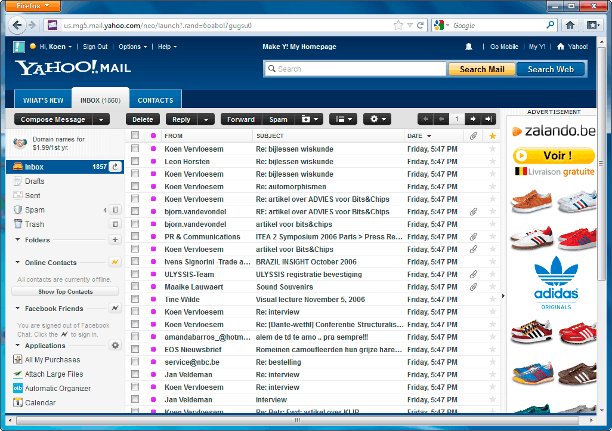This screenshot has height=431, width=612.
Task: Click the Forward button
Action: (x=241, y=119)
